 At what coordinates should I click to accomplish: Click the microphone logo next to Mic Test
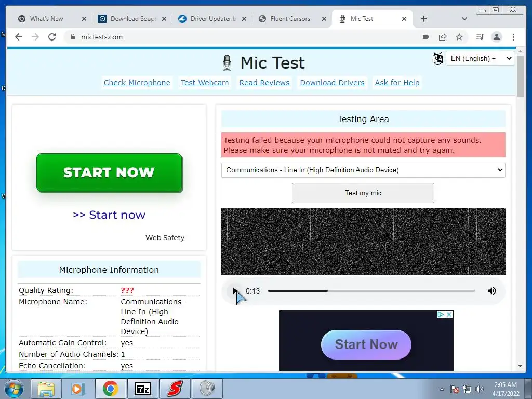tap(227, 63)
